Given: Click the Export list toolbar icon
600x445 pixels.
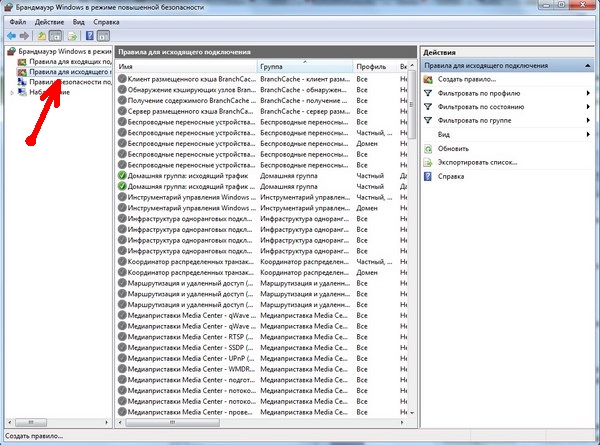Looking at the screenshot, I should [72, 36].
